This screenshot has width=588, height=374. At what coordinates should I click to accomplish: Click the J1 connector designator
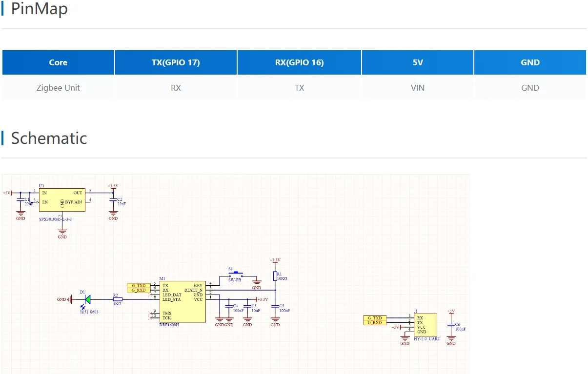(x=416, y=311)
